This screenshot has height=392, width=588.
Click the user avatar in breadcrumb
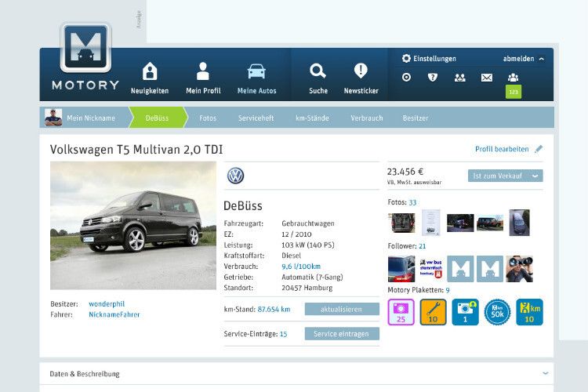coord(53,118)
